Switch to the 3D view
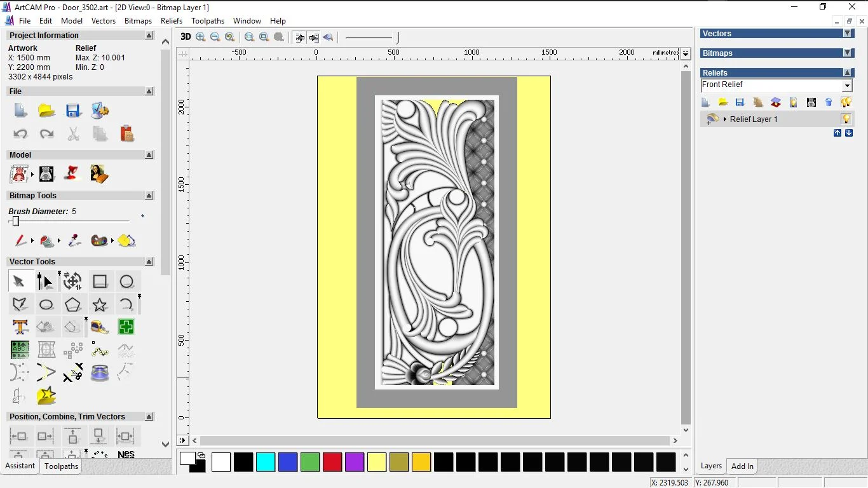Image resolution: width=868 pixels, height=488 pixels. (185, 37)
